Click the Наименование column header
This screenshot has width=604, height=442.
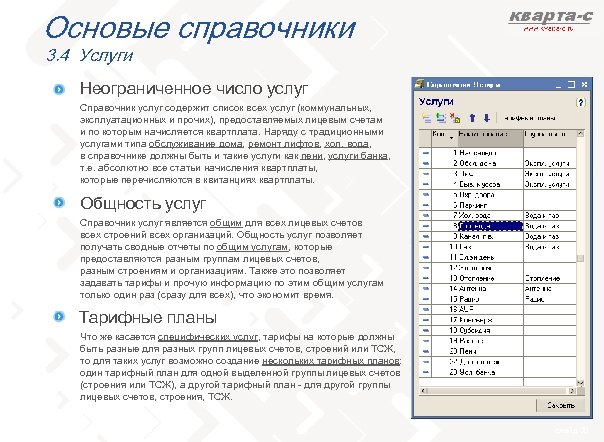[x=490, y=138]
